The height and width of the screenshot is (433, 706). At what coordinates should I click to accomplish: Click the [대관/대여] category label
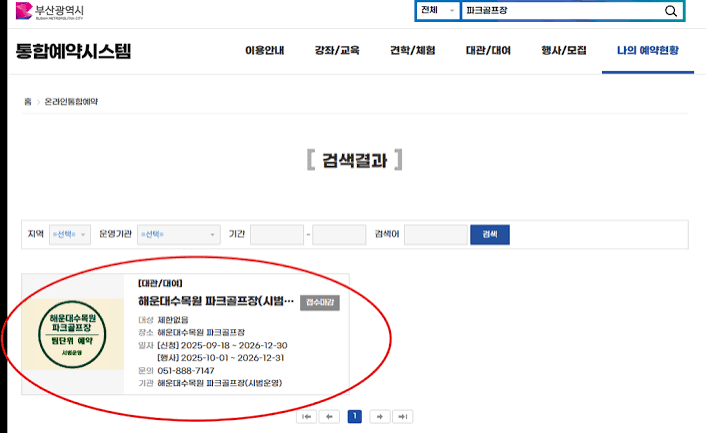click(x=160, y=284)
